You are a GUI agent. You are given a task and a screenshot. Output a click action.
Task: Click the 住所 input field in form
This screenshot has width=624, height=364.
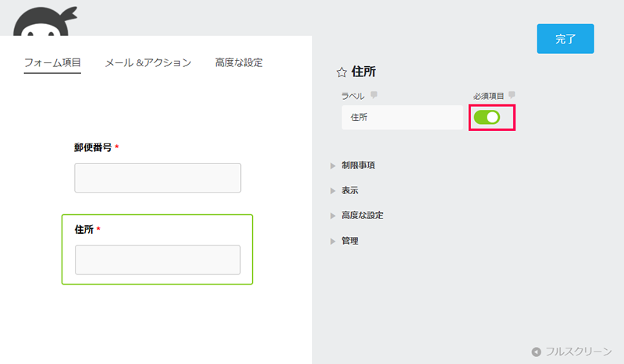coord(158,260)
